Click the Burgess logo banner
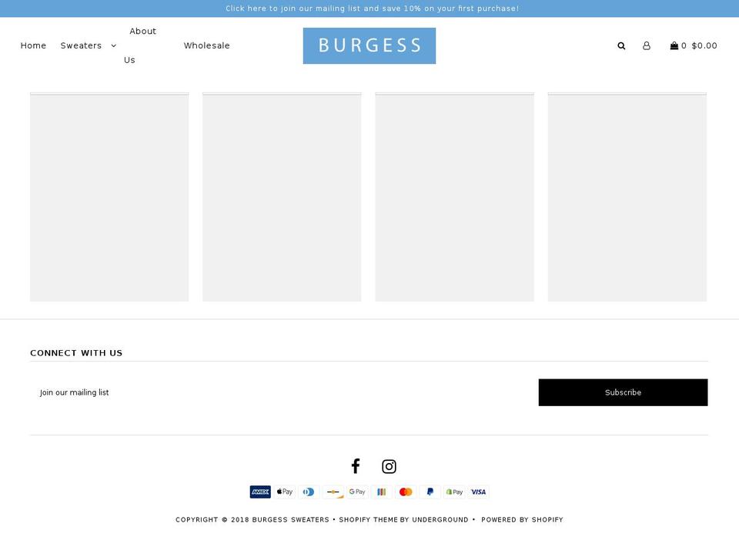 click(x=369, y=45)
